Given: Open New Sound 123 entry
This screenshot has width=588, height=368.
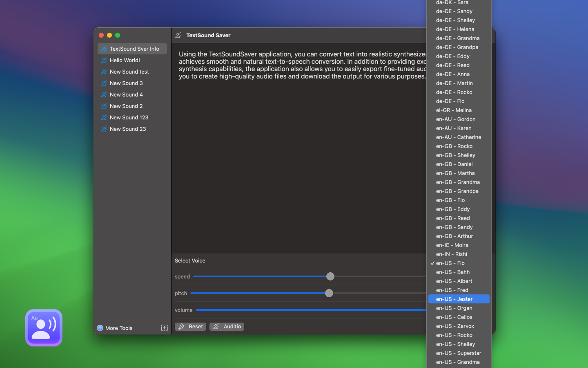Looking at the screenshot, I should pyautogui.click(x=132, y=117).
